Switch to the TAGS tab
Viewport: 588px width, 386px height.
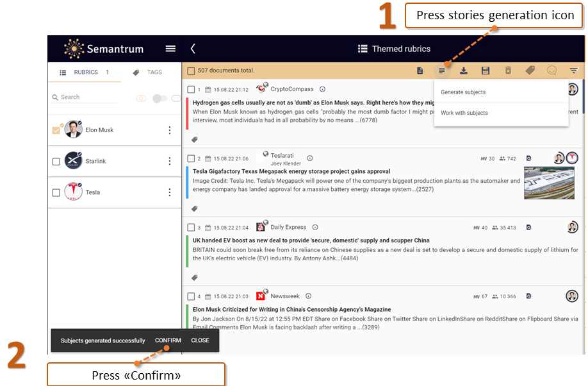click(x=148, y=72)
